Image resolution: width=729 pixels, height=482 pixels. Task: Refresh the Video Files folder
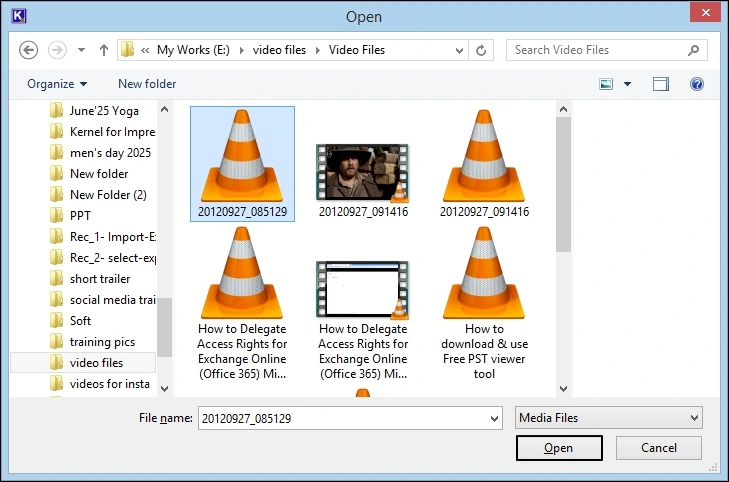tap(481, 50)
